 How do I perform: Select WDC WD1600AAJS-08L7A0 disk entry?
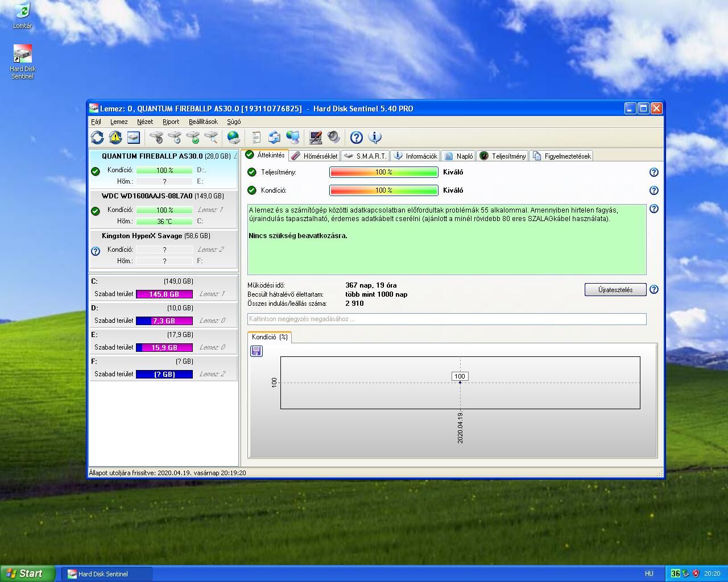pos(163,209)
